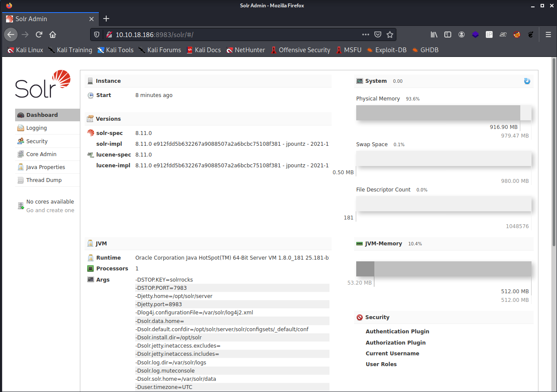Go to Firefox home page
This screenshot has width=557, height=392.
[x=53, y=34]
